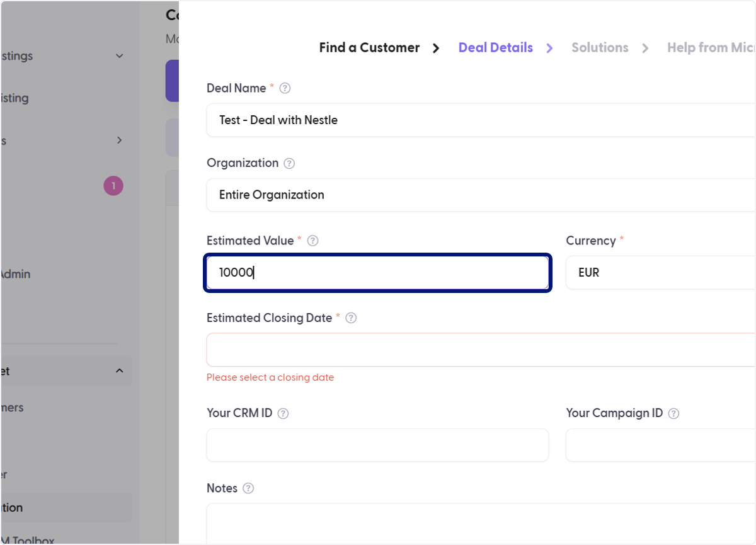756x545 pixels.
Task: Click the chevron after Find a Customer
Action: click(436, 49)
